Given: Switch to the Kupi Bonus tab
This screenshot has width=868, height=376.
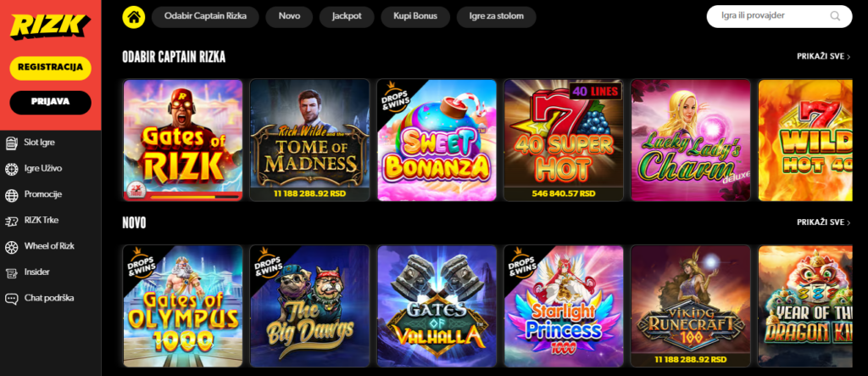Looking at the screenshot, I should 415,17.
